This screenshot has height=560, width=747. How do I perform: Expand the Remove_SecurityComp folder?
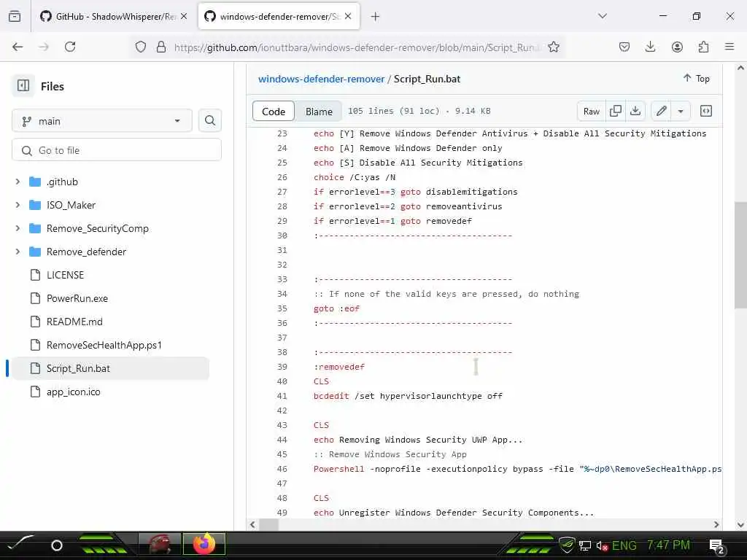click(18, 228)
